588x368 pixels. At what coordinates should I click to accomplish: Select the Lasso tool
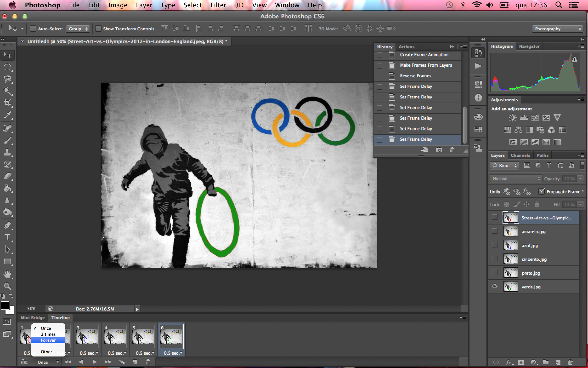[7, 79]
